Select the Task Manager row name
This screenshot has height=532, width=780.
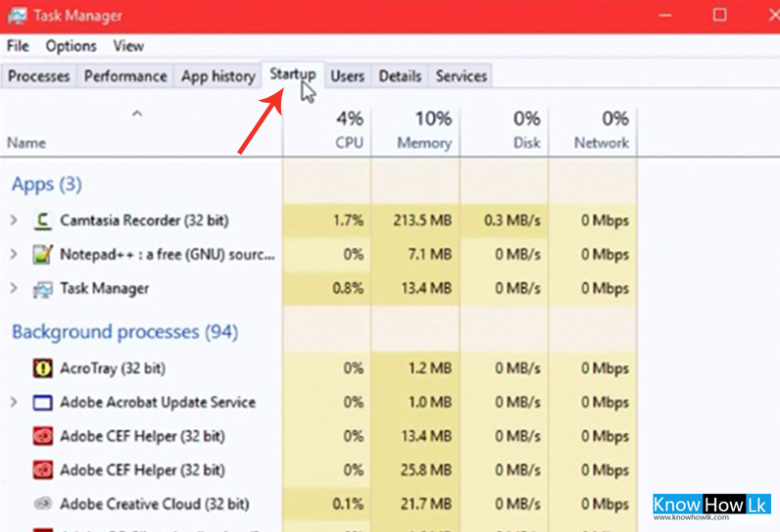pos(105,288)
